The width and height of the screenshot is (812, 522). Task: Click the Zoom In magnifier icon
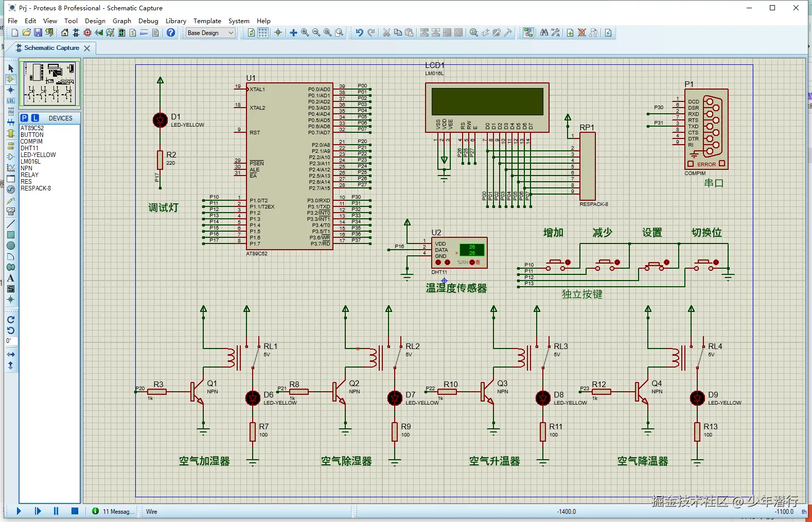305,33
